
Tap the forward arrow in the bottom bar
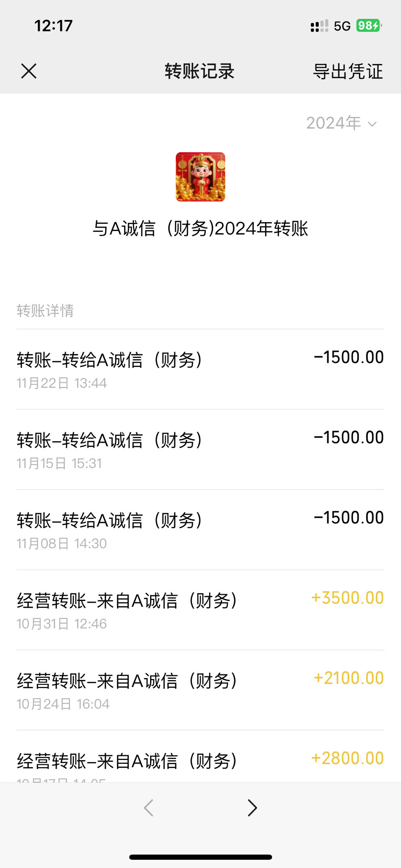tap(252, 808)
